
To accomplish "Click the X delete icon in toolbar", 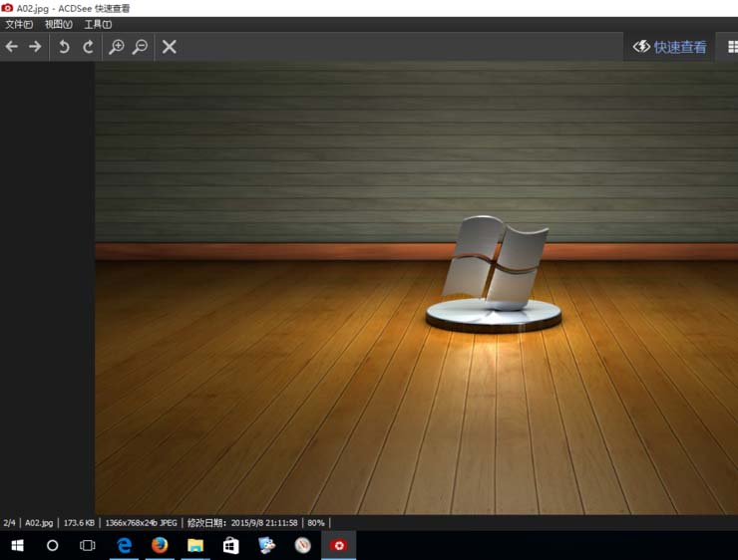I will click(170, 47).
